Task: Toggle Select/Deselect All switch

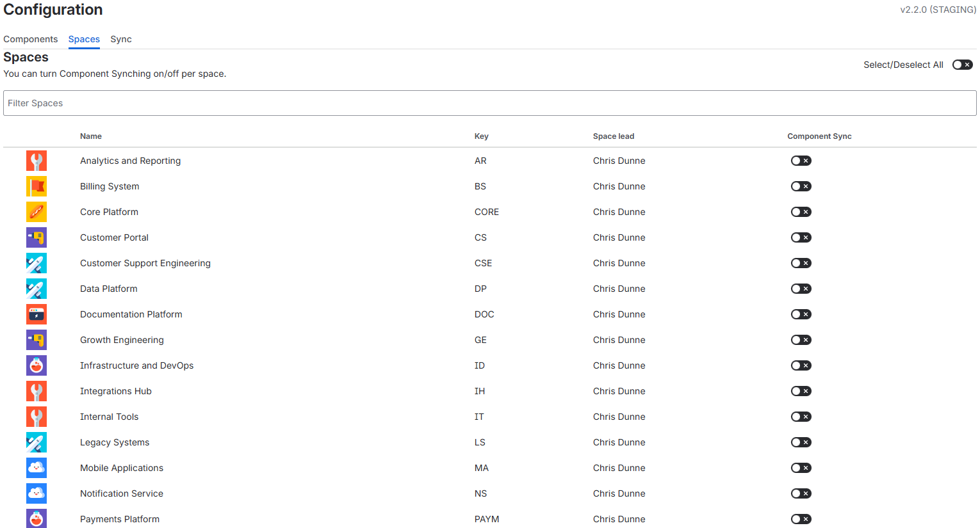Action: 962,65
